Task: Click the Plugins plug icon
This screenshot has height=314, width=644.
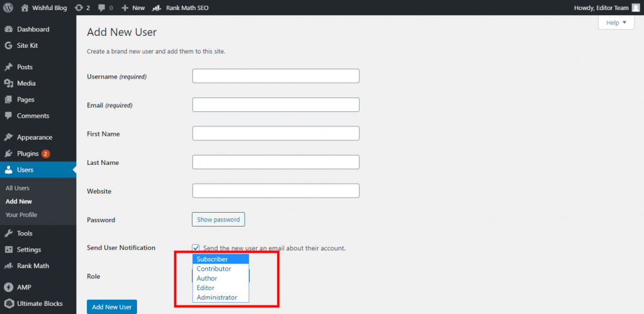Action: point(8,154)
